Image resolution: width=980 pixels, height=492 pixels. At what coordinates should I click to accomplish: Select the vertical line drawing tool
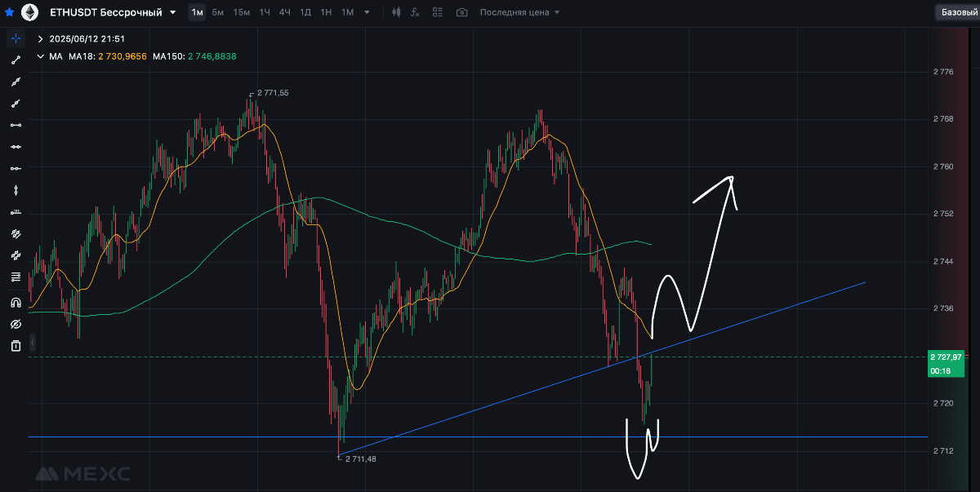(x=16, y=189)
